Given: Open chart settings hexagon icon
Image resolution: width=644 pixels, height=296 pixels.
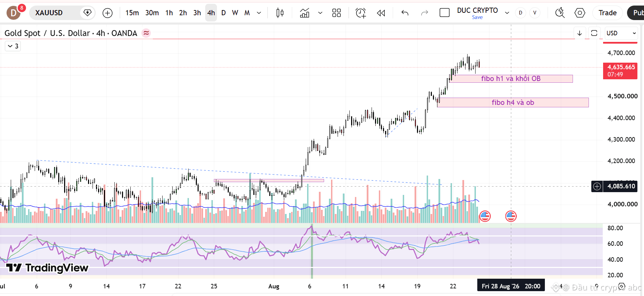Looking at the screenshot, I should tap(580, 13).
